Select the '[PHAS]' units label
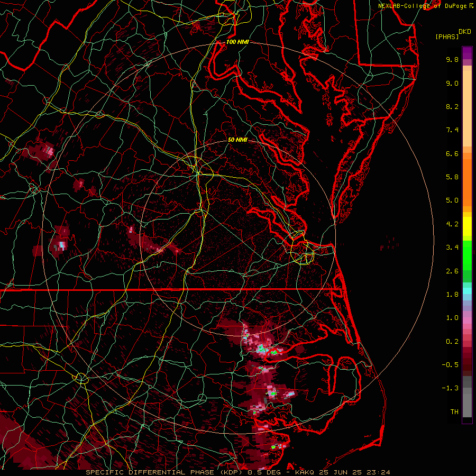The height and width of the screenshot is (476, 476). (447, 36)
